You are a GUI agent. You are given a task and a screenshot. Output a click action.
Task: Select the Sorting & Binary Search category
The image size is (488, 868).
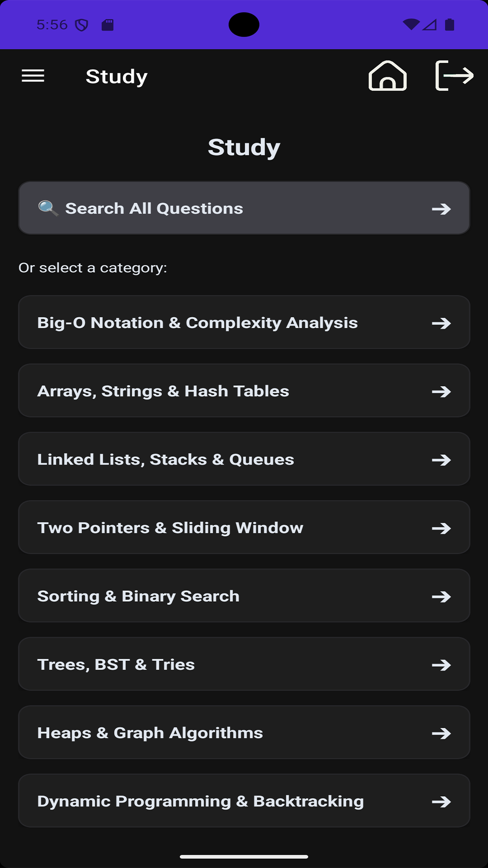(244, 596)
